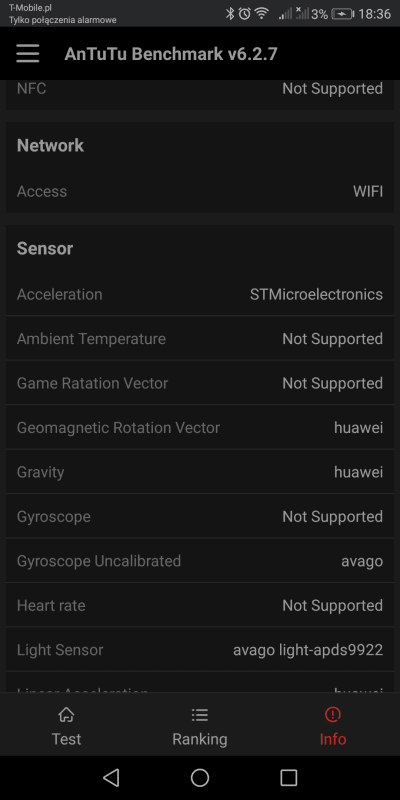Image resolution: width=400 pixels, height=800 pixels.
Task: Switch to the Ranking tab
Action: click(x=199, y=724)
